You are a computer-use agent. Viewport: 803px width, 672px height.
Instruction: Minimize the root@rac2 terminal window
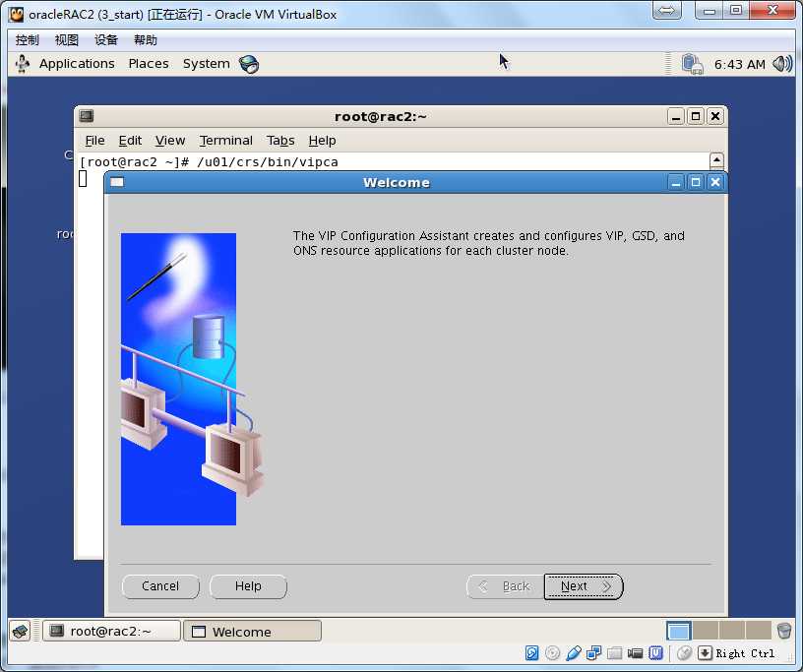(x=676, y=117)
